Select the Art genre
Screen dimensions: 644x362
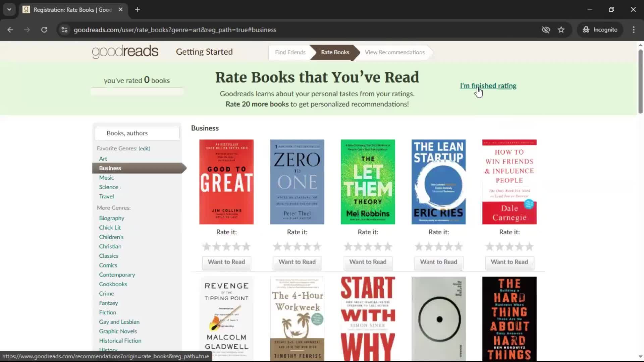click(103, 159)
